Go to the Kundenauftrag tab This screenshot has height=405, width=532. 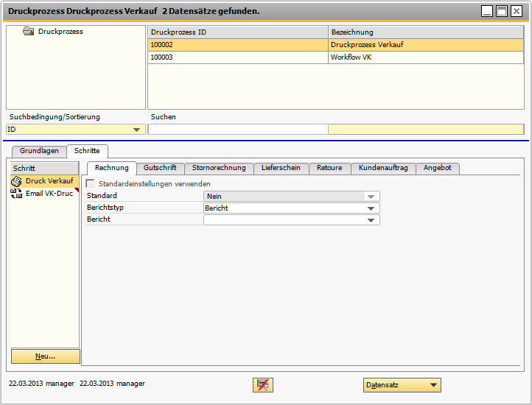[383, 168]
